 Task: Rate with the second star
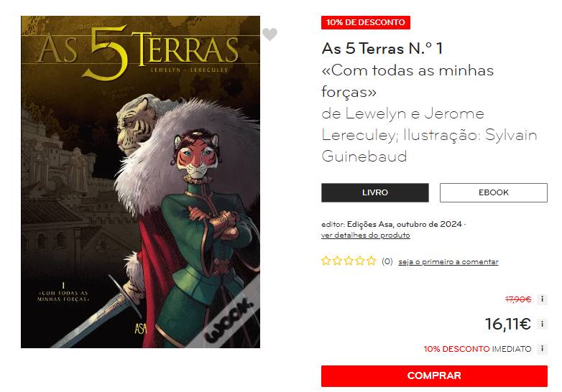click(337, 261)
